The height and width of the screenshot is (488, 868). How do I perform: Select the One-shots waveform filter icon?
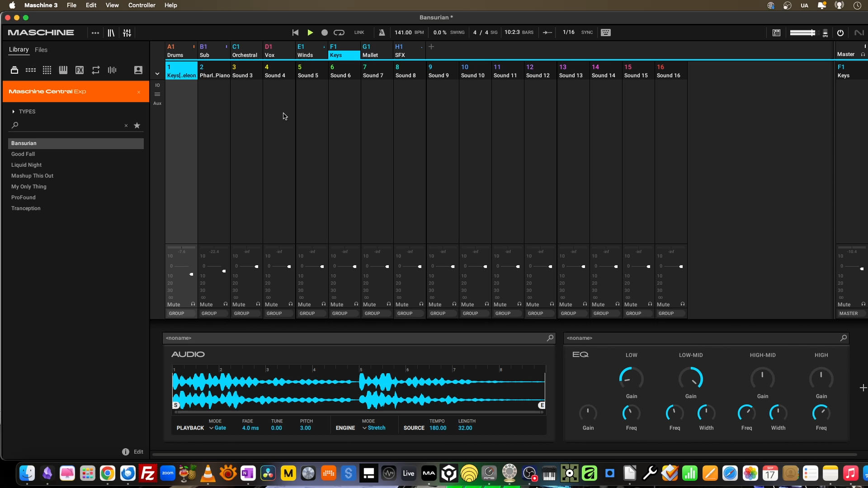click(x=112, y=70)
